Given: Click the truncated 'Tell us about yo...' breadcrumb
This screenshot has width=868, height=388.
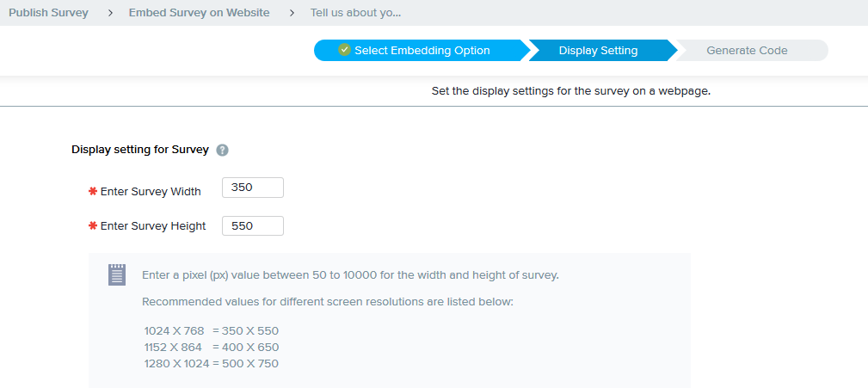Looking at the screenshot, I should [x=355, y=13].
